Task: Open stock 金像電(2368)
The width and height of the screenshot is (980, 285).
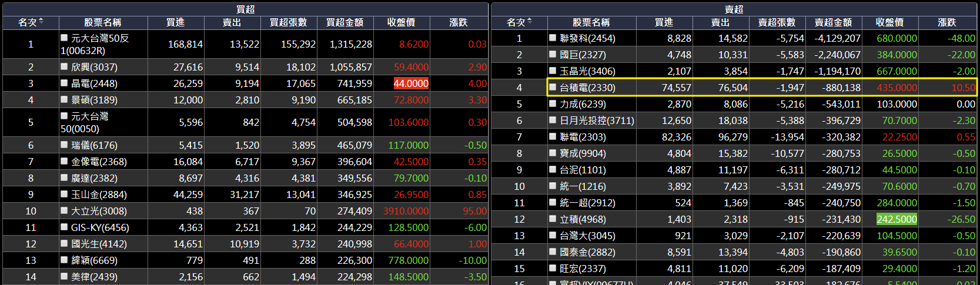Action: [x=99, y=162]
